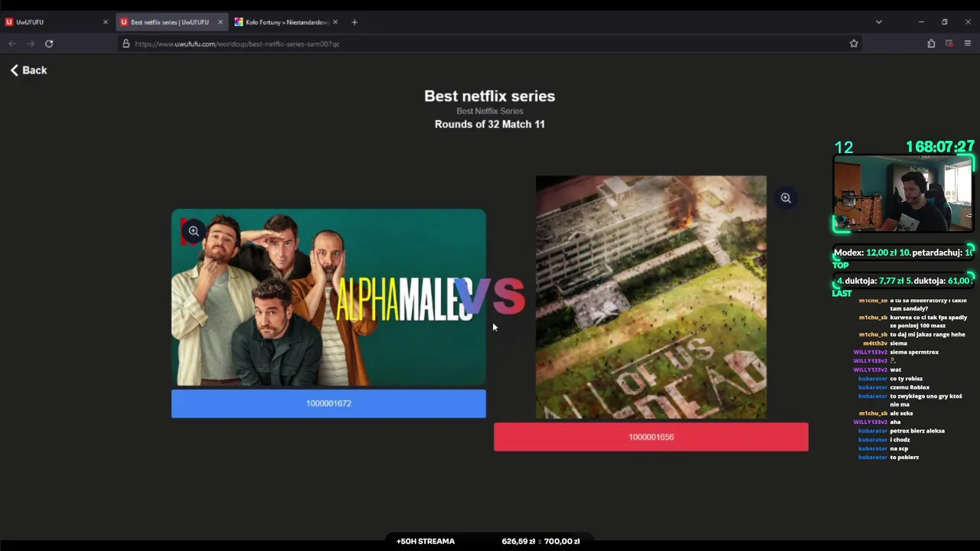
Task: Zoom the All of Us Are Dead image with the magnifier
Action: click(x=786, y=198)
